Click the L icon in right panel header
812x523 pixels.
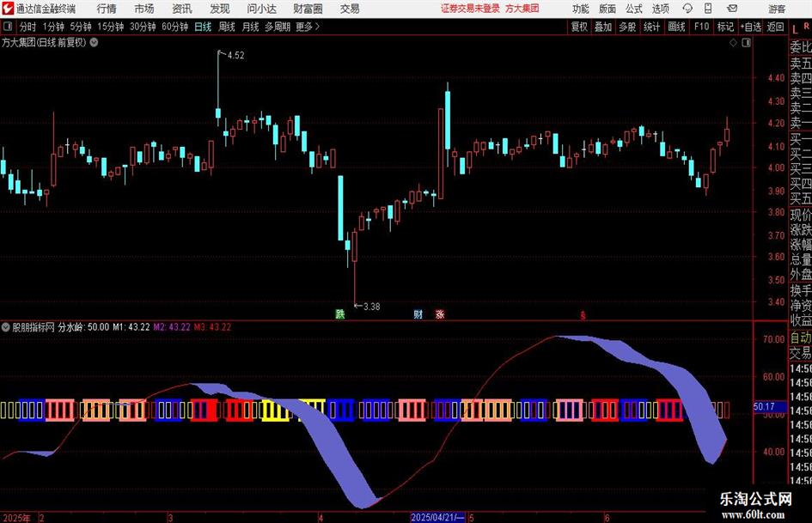(x=795, y=30)
